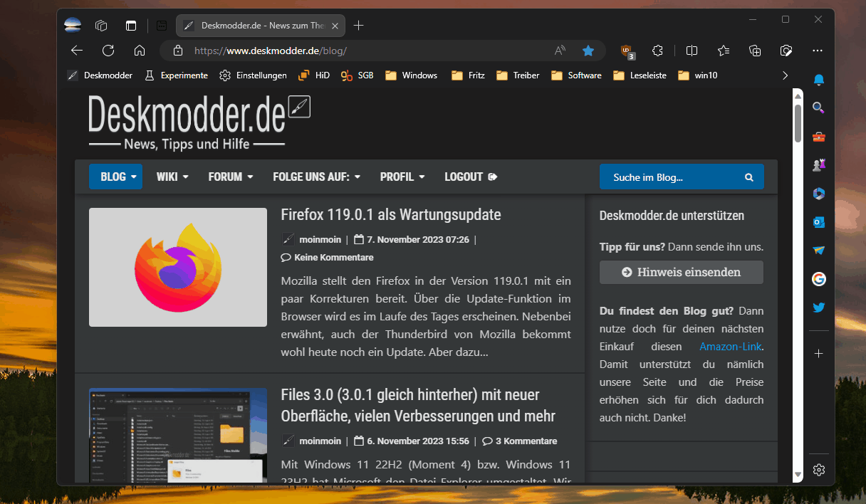Open the Collections icon

(756, 51)
